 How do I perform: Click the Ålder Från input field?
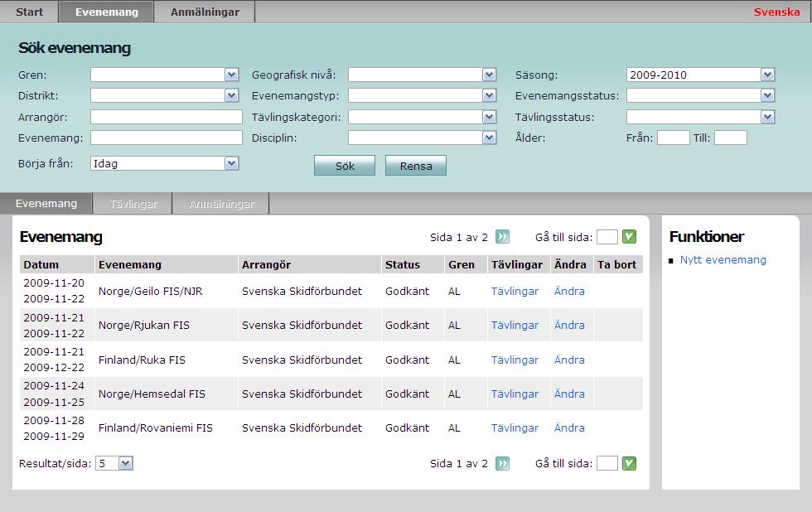coord(673,138)
